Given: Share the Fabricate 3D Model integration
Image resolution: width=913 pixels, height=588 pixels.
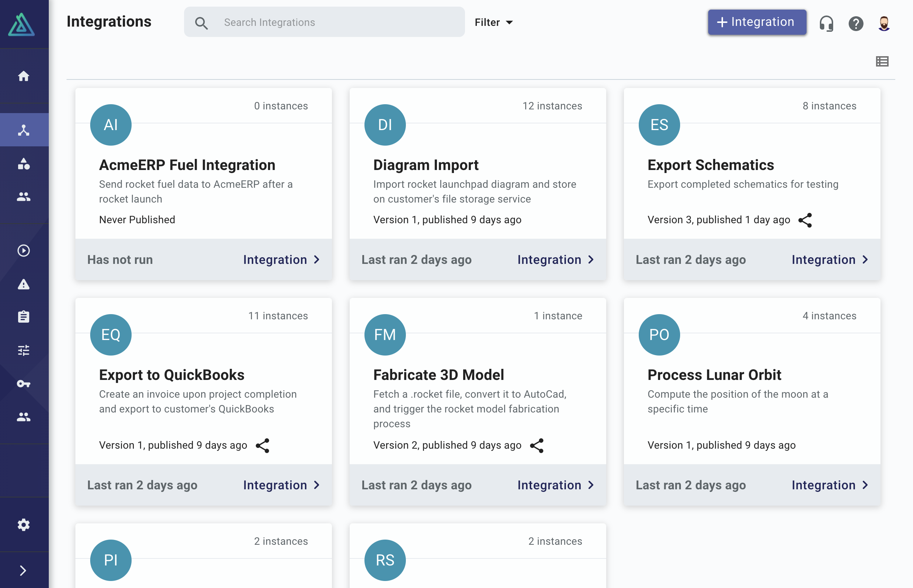Looking at the screenshot, I should pos(537,445).
